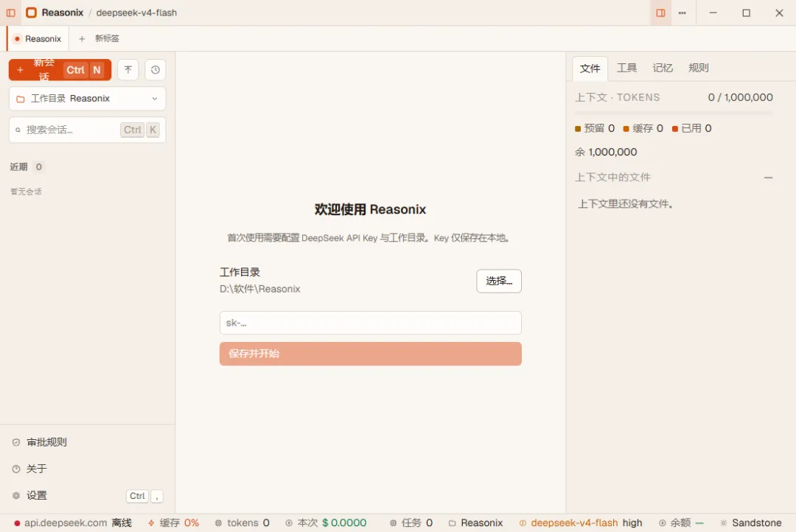Click the 本次 $0.0000 cost entry
The width and height of the screenshot is (796, 532).
pyautogui.click(x=326, y=523)
